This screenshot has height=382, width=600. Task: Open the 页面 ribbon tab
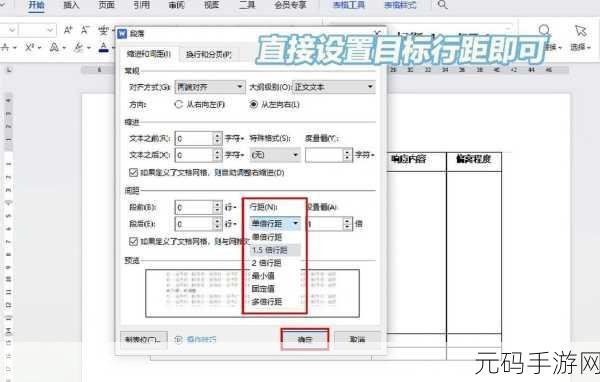pyautogui.click(x=106, y=5)
